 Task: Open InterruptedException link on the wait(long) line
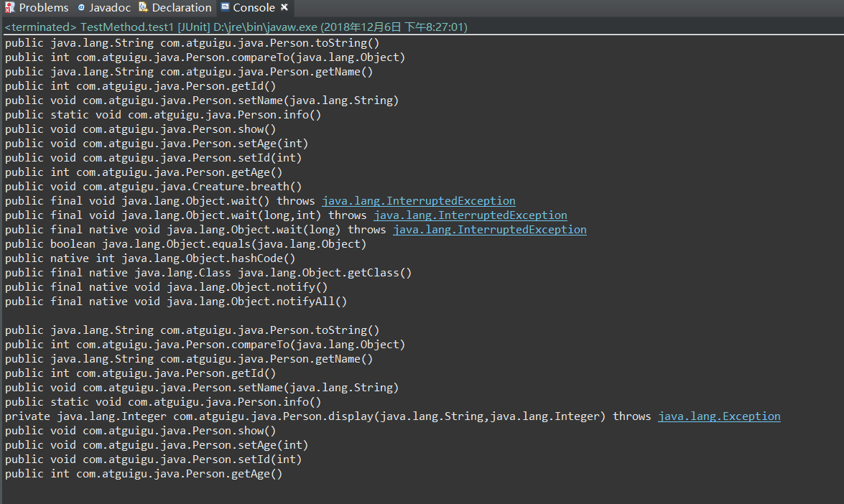(x=489, y=230)
